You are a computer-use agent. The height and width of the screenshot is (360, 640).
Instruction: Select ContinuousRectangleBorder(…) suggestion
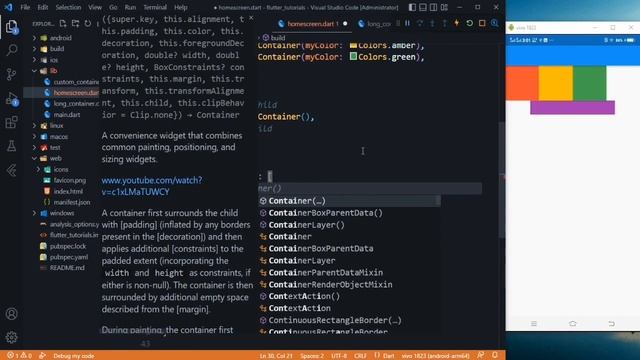point(349,320)
